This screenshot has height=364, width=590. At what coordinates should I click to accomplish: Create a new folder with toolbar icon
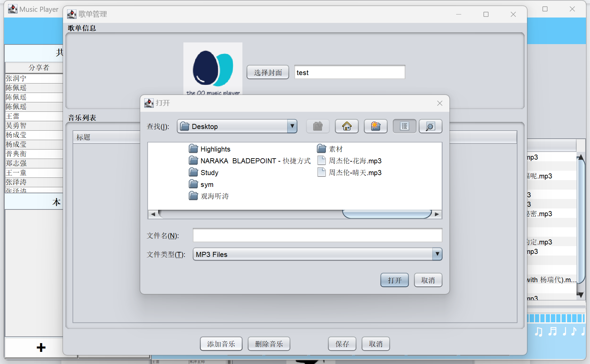tap(375, 126)
